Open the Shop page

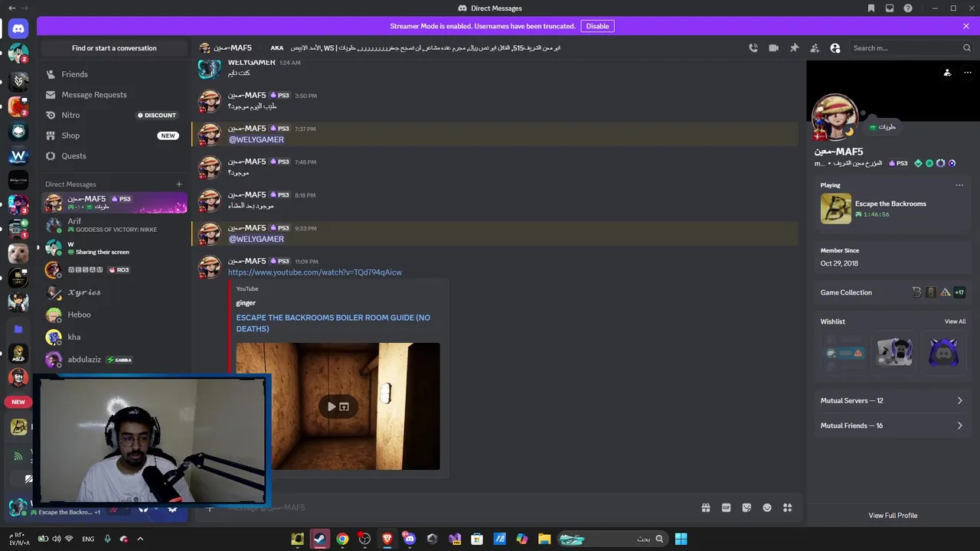pyautogui.click(x=114, y=135)
